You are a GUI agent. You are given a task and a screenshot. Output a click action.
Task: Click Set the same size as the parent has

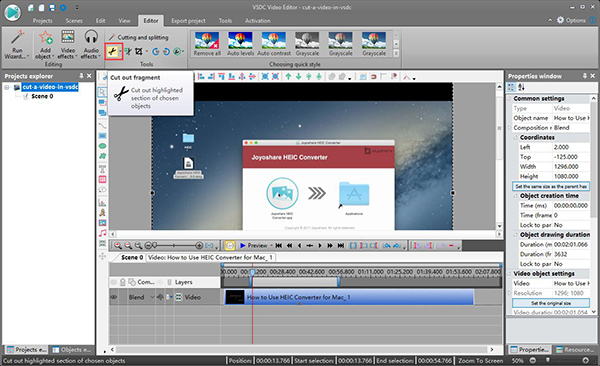[x=551, y=186]
